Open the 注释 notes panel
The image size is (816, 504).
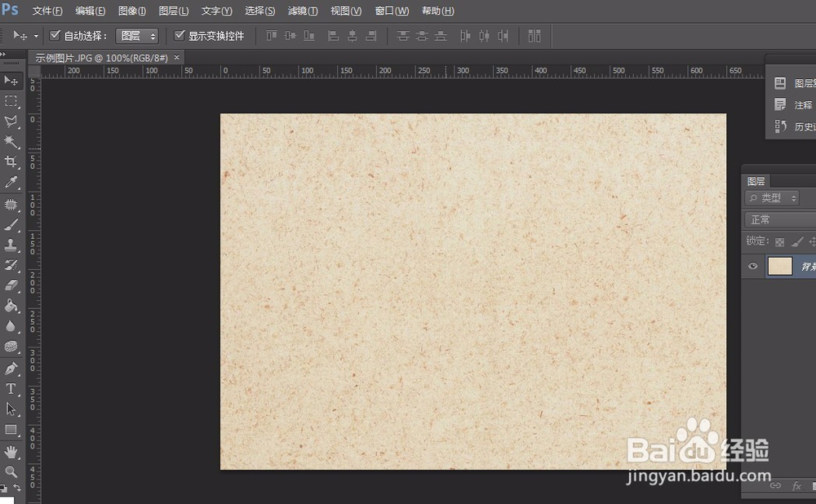[x=794, y=104]
